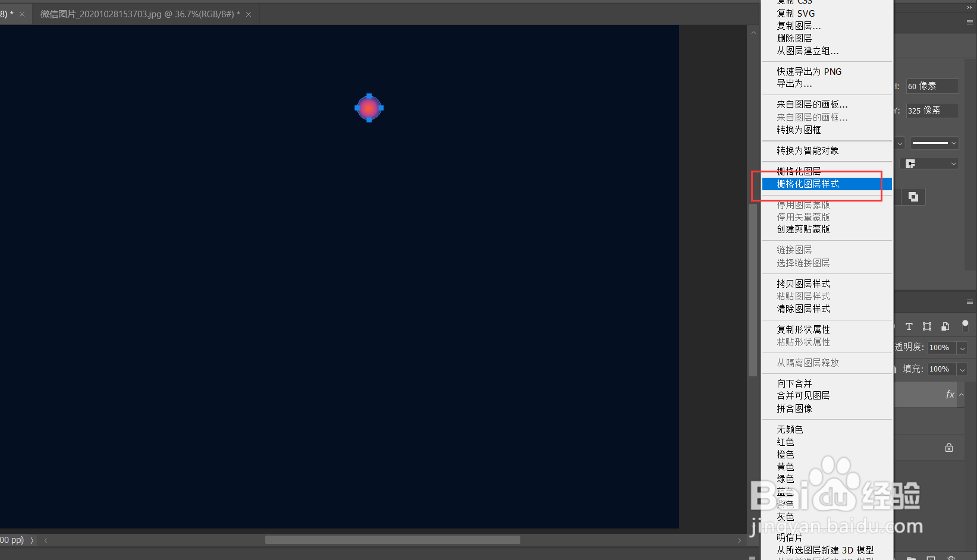The height and width of the screenshot is (560, 977).
Task: Open the fill (填充) slider dropdown
Action: (963, 369)
